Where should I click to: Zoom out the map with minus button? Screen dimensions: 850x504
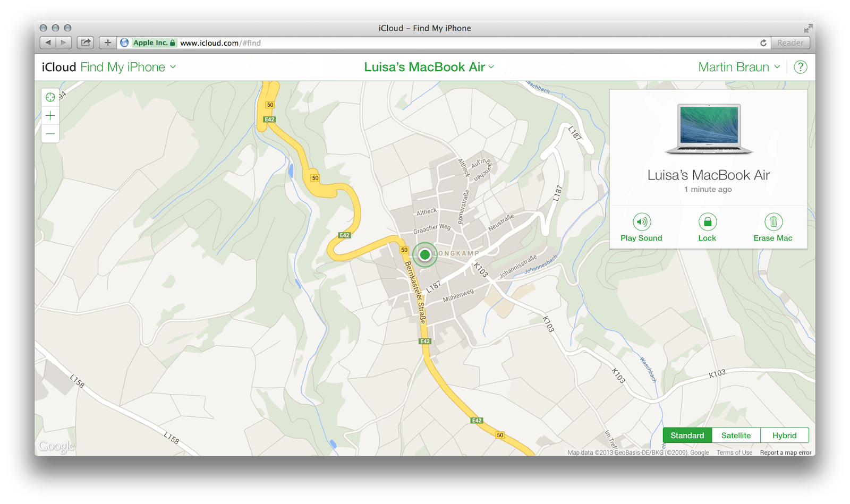(x=50, y=134)
